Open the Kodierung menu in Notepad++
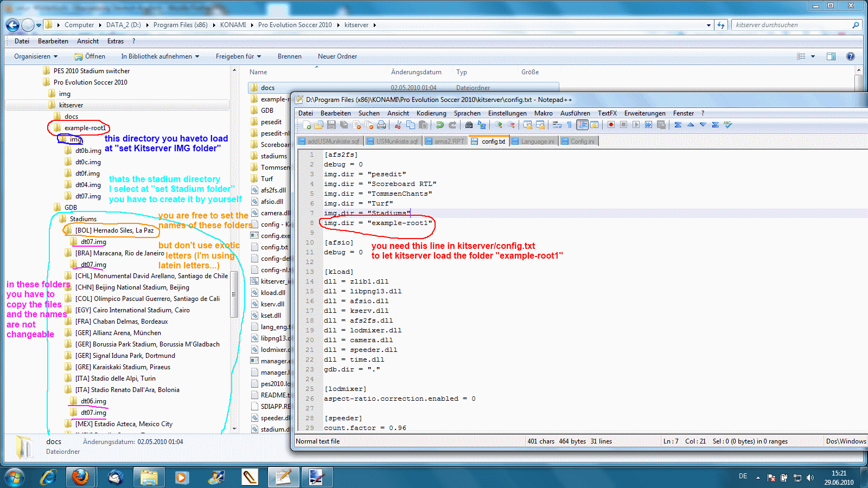Screen dimensions: 868x488 point(431,113)
